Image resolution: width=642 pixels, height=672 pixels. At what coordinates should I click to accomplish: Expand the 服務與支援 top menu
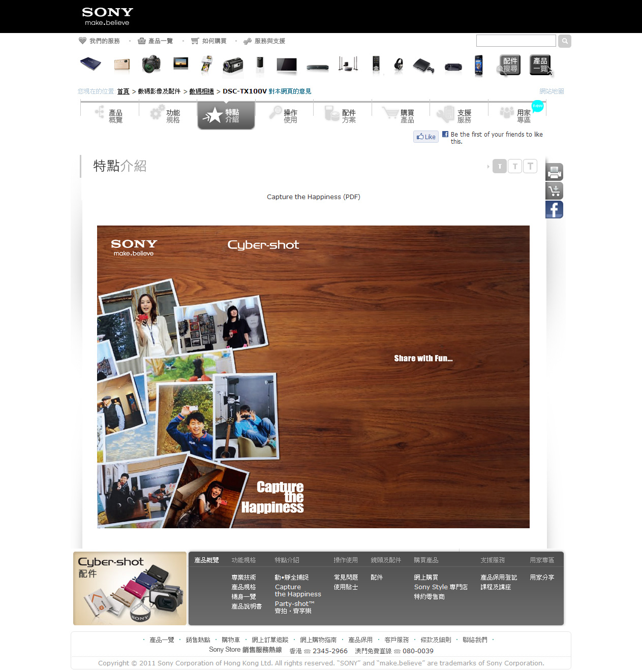[264, 41]
